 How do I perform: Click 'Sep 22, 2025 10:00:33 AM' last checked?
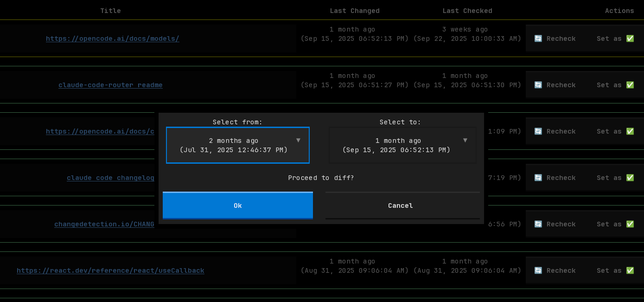pyautogui.click(x=467, y=39)
